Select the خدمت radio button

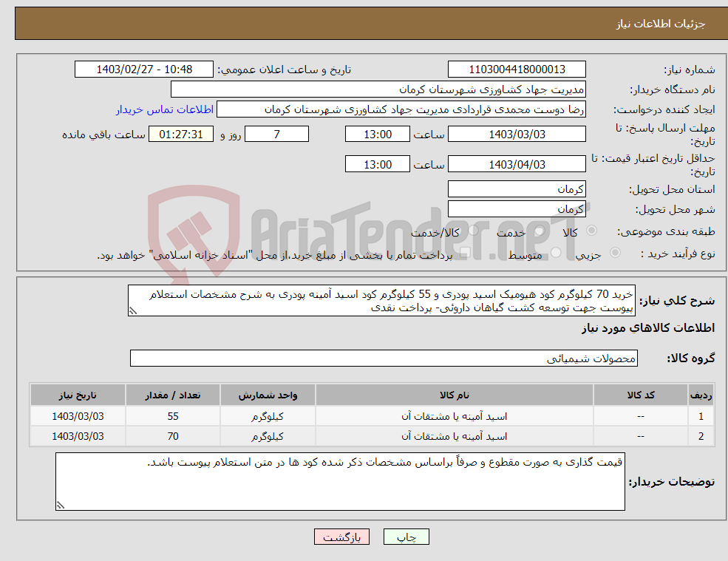click(x=539, y=231)
